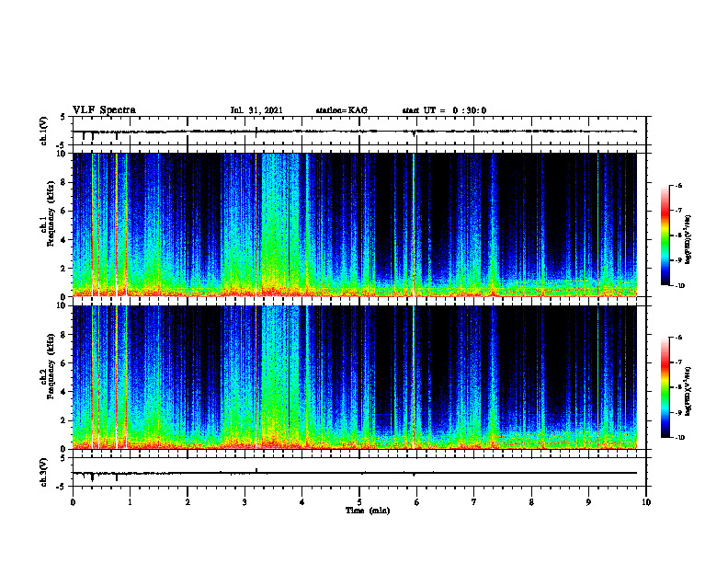This screenshot has width=728, height=563.
Task: Click the "VLF Spectra" title text
Action: tap(104, 110)
